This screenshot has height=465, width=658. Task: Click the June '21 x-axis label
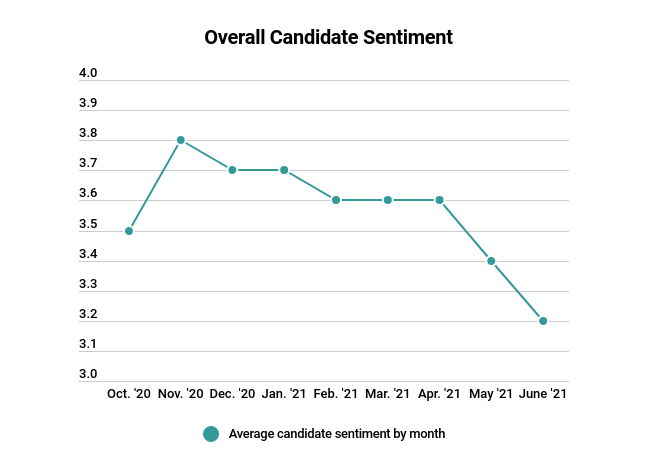coord(543,395)
